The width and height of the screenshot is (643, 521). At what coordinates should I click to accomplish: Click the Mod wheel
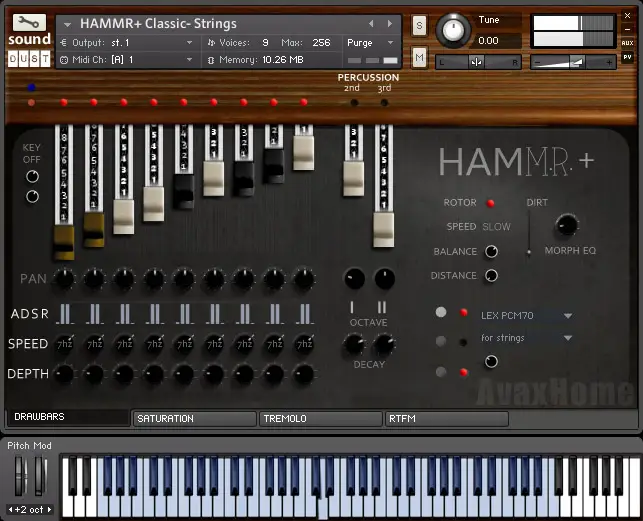tap(40, 476)
